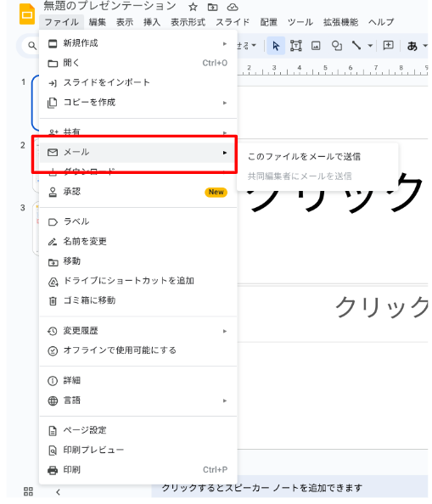This screenshot has width=432, height=504.
Task: Click the presentation title 無題のプレゼンテーション
Action: pyautogui.click(x=109, y=6)
